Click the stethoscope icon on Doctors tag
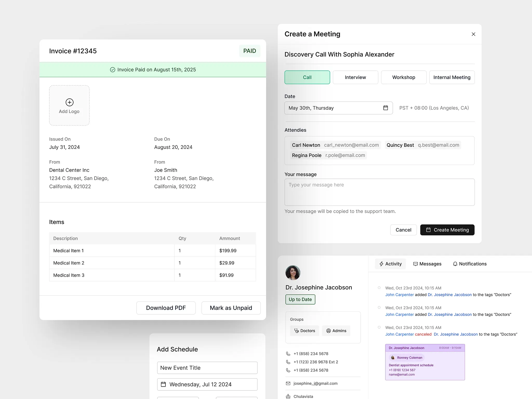Screen dimensions: 532x399 click(x=296, y=331)
